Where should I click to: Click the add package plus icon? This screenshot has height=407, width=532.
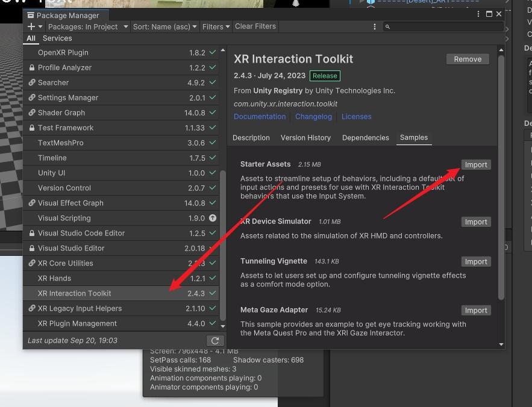[31, 26]
